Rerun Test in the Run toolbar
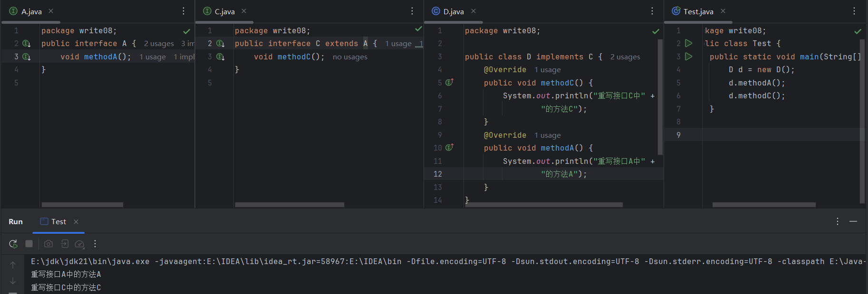The width and height of the screenshot is (868, 294). (13, 244)
